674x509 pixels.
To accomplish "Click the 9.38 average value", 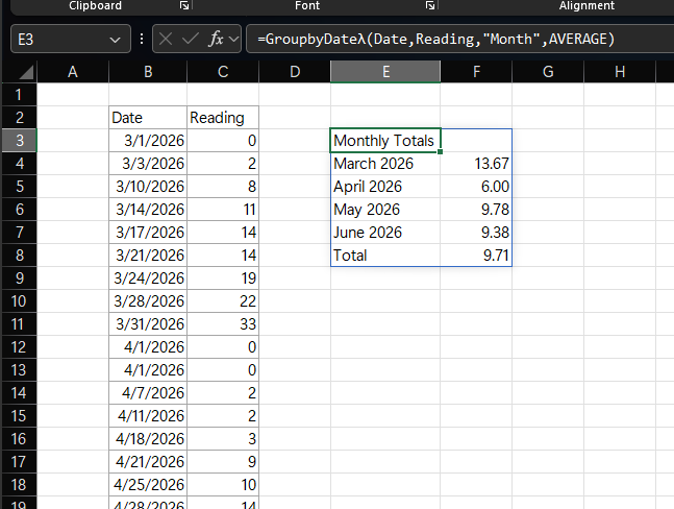I will coord(476,232).
